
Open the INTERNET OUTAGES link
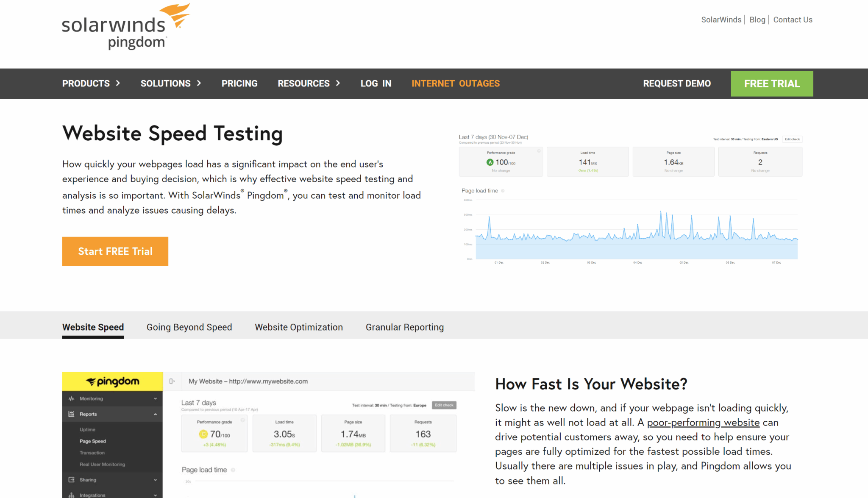click(456, 83)
